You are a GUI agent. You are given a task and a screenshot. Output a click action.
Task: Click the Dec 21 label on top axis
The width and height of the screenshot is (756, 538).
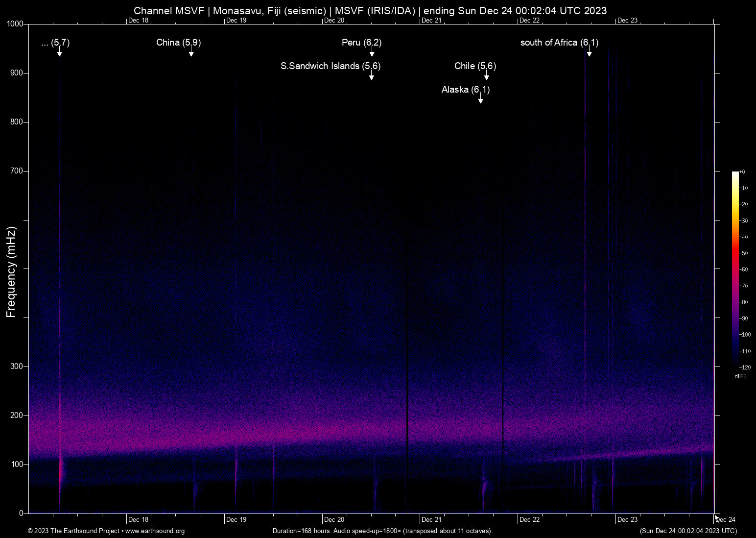point(431,21)
